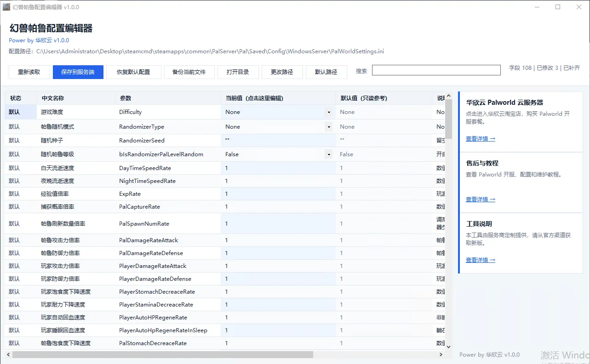Screen dimensions: 590x364
Task: Edit the PalCaptureRate current value
Action: 278,207
